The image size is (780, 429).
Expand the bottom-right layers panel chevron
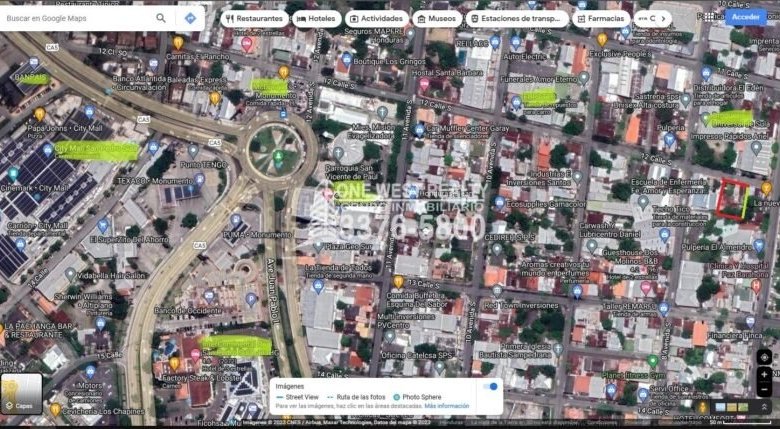pyautogui.click(x=764, y=407)
